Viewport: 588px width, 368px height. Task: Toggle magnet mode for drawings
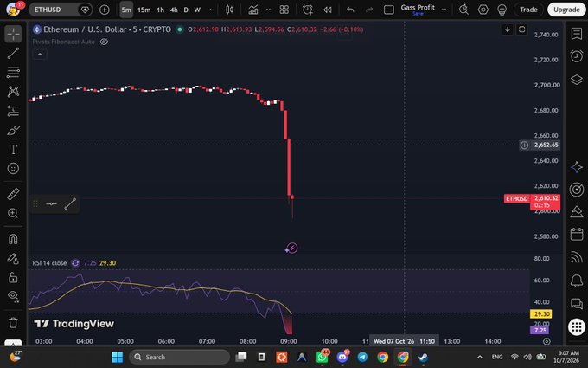pyautogui.click(x=13, y=239)
